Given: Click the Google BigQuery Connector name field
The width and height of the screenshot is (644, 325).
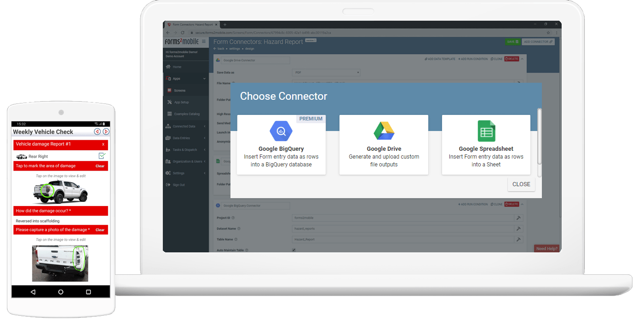Looking at the screenshot, I should [x=256, y=205].
